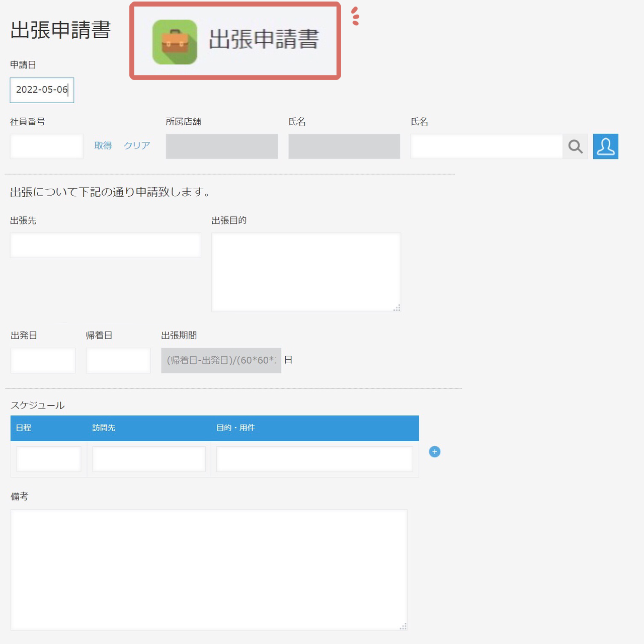644x644 pixels.
Task: Add a schedule row with plus icon
Action: click(435, 452)
